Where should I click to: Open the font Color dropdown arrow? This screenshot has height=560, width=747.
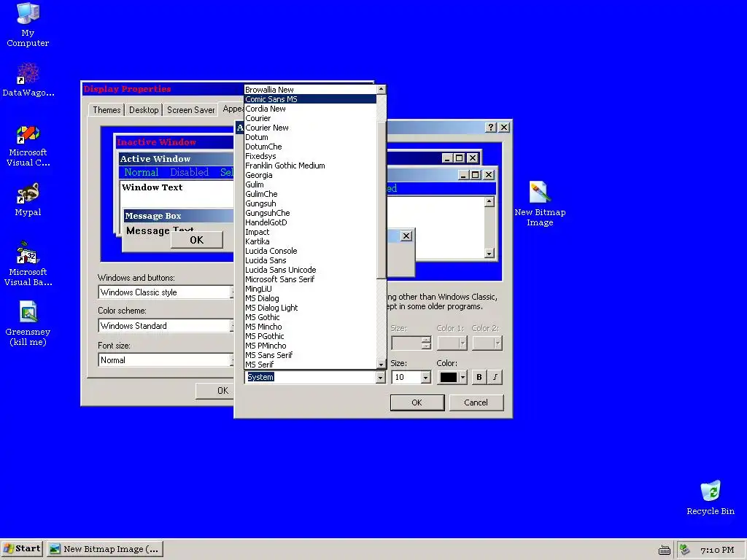(x=462, y=377)
